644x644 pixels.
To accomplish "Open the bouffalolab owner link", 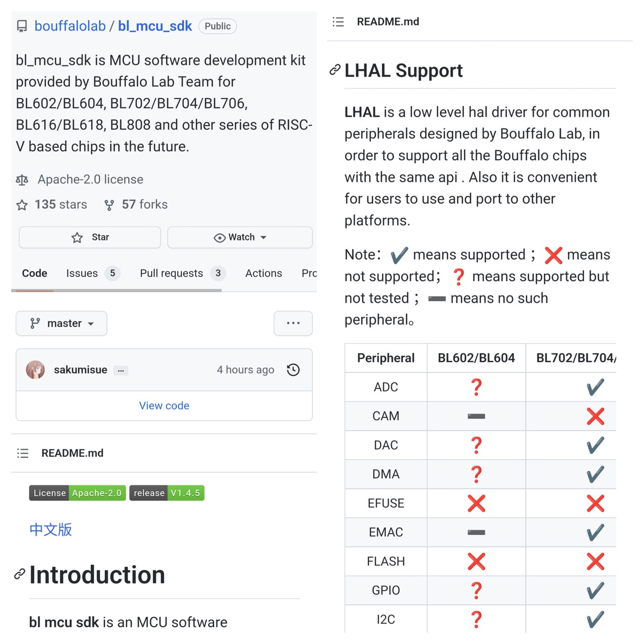I will 70,26.
